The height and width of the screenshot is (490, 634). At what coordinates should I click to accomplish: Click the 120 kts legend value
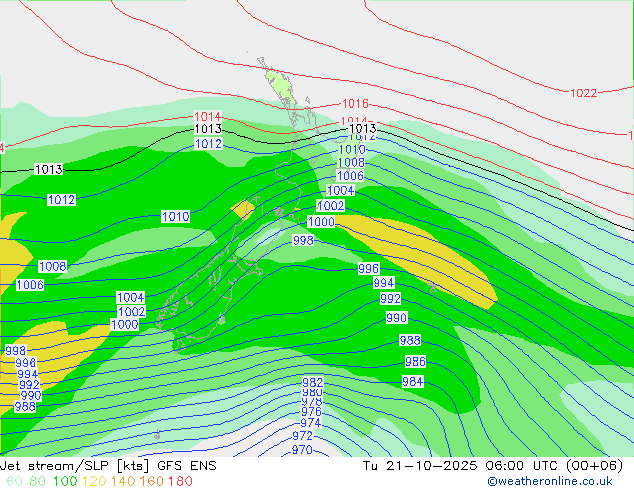pyautogui.click(x=94, y=481)
